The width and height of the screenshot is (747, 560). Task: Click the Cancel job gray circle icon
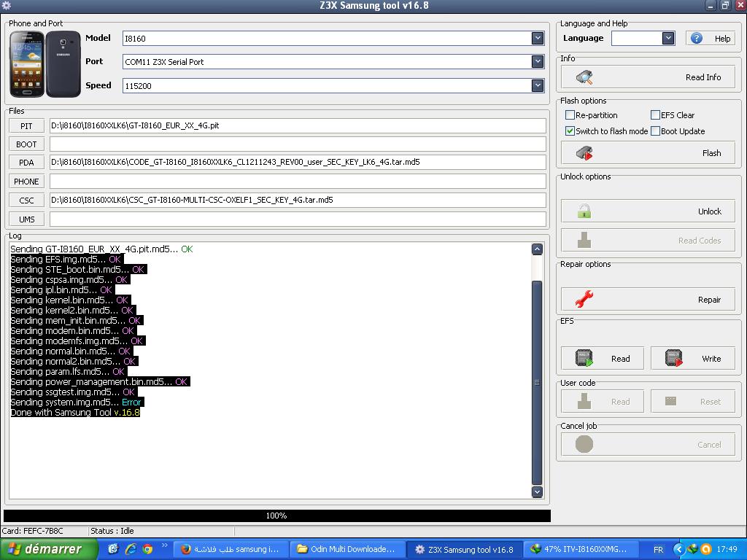point(584,444)
